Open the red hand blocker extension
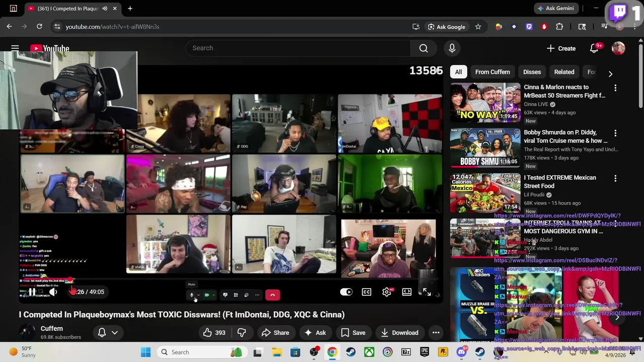This screenshot has width=644, height=362. 544,27
